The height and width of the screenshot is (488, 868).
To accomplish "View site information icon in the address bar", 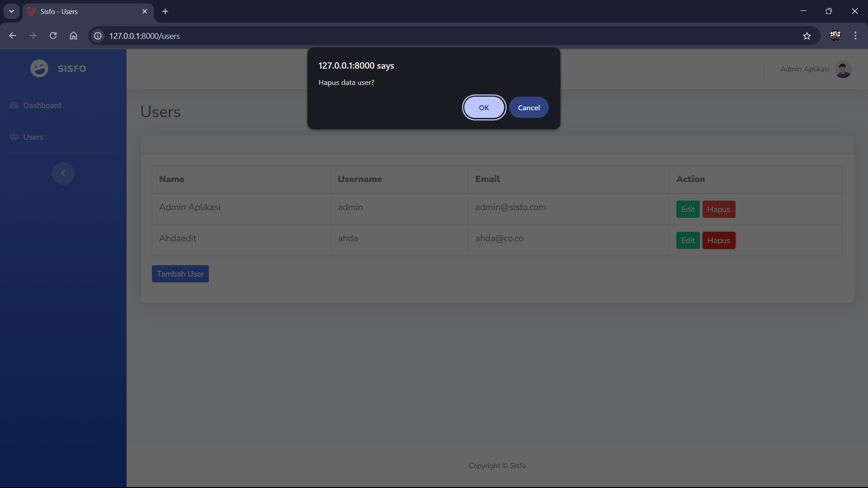I will pyautogui.click(x=98, y=36).
